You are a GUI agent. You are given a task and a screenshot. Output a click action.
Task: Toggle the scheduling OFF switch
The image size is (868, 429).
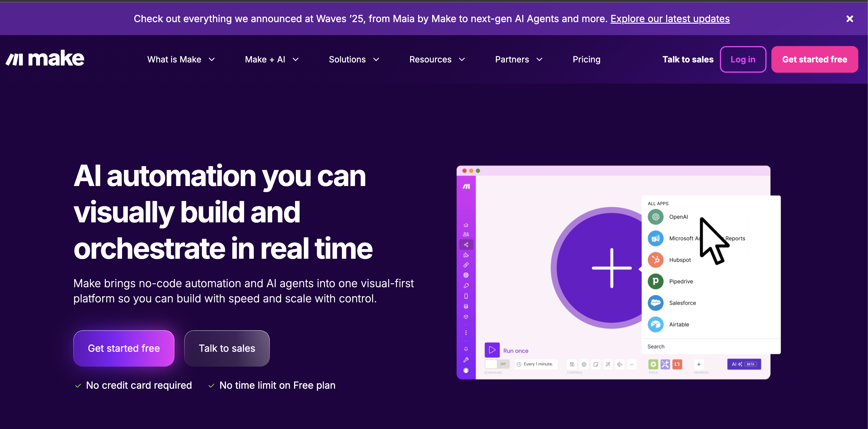pos(496,364)
